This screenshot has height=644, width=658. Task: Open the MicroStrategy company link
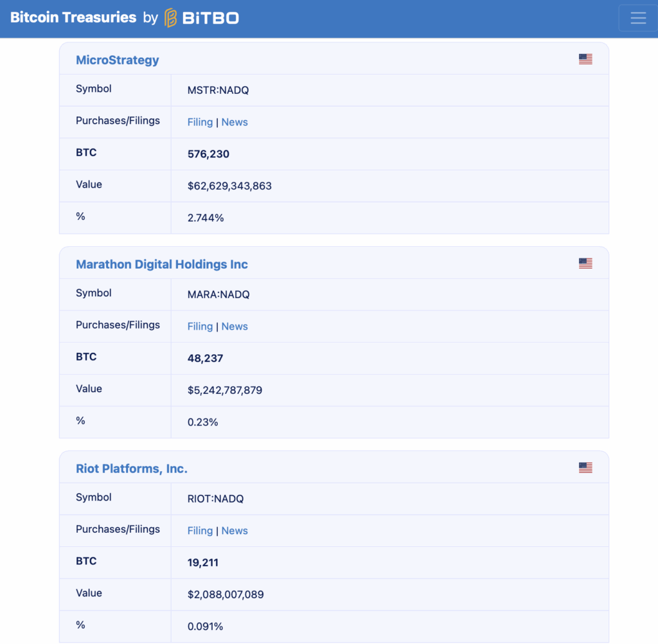[x=118, y=60]
